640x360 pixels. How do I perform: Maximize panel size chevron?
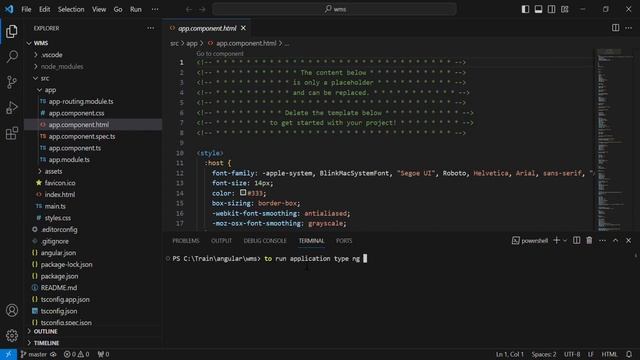(x=615, y=241)
